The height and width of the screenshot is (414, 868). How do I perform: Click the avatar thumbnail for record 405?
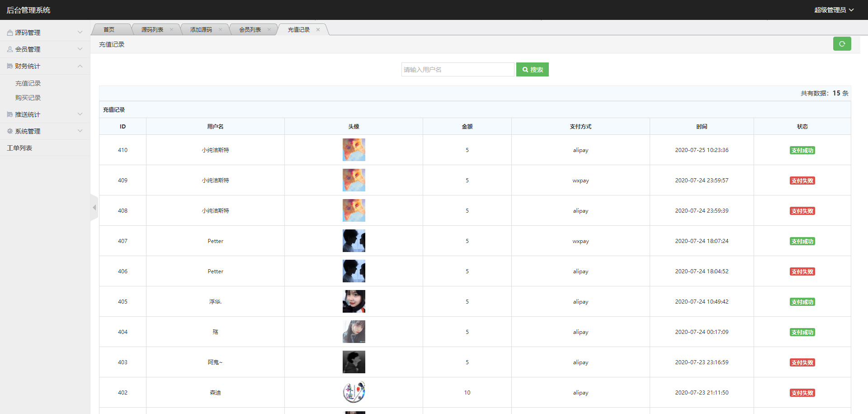pos(354,301)
